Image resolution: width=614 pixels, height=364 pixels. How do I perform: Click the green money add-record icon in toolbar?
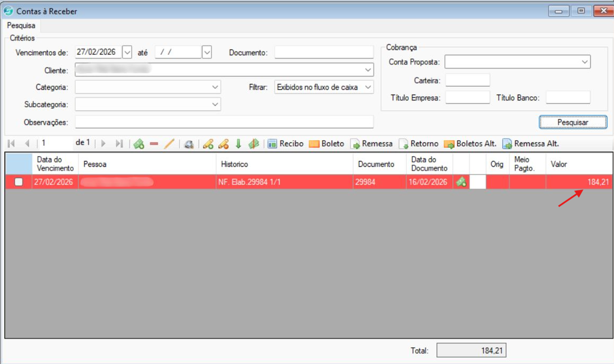click(139, 144)
